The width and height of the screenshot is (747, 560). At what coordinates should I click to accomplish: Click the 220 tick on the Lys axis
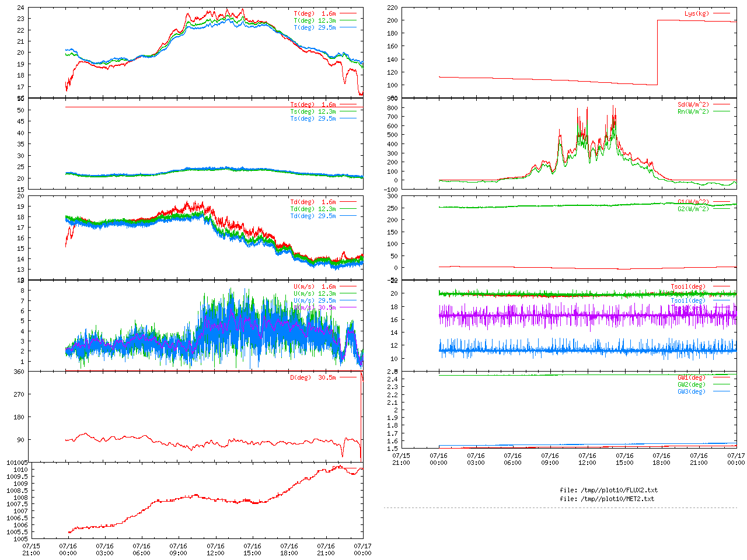click(x=392, y=8)
